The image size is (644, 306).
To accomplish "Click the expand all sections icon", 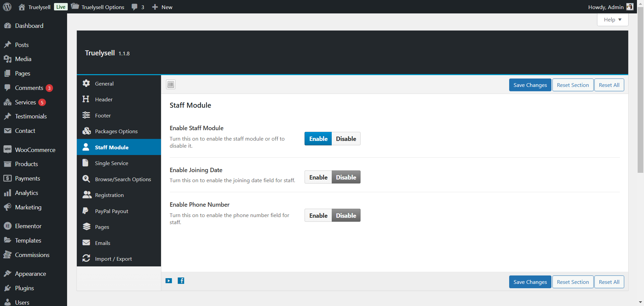I will 171,84.
